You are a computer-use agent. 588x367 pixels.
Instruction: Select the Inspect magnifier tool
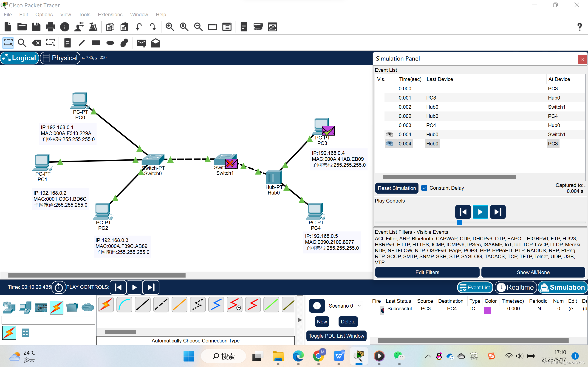tap(22, 43)
